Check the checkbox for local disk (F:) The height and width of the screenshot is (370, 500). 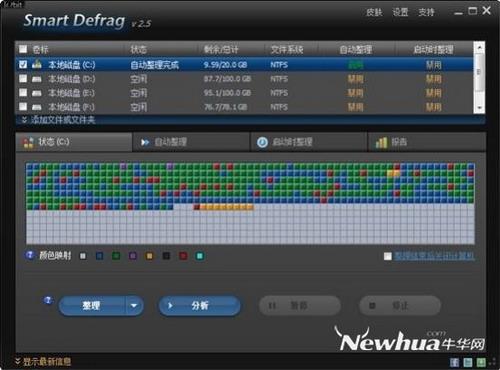tap(23, 106)
